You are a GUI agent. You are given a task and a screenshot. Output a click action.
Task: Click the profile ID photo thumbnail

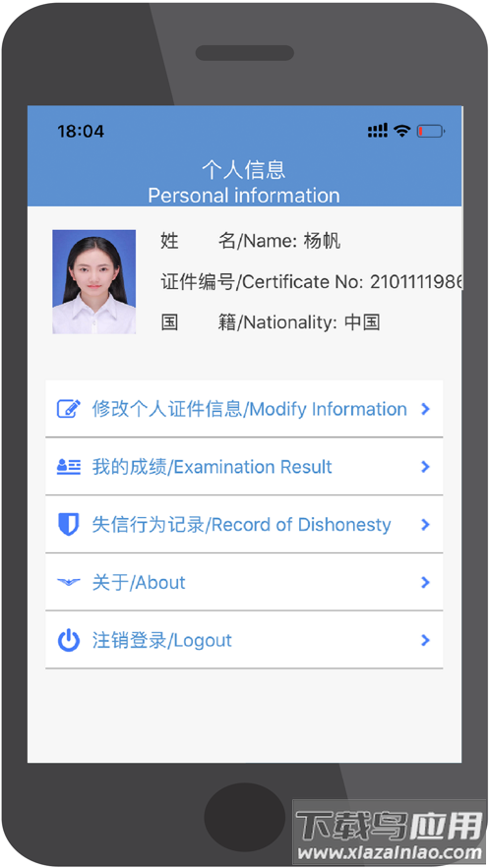94,282
